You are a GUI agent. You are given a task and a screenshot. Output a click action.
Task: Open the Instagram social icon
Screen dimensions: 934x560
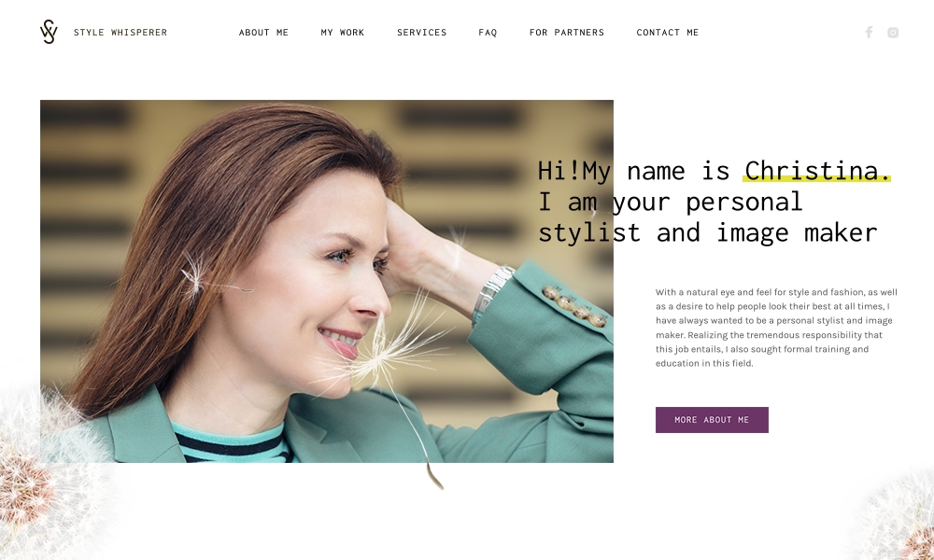892,33
